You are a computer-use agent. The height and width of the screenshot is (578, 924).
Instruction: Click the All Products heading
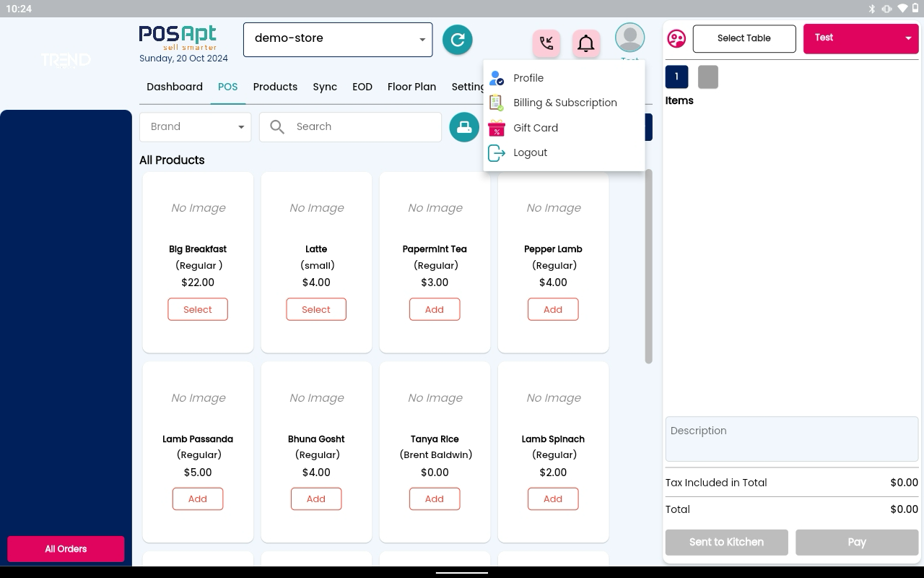click(x=172, y=160)
